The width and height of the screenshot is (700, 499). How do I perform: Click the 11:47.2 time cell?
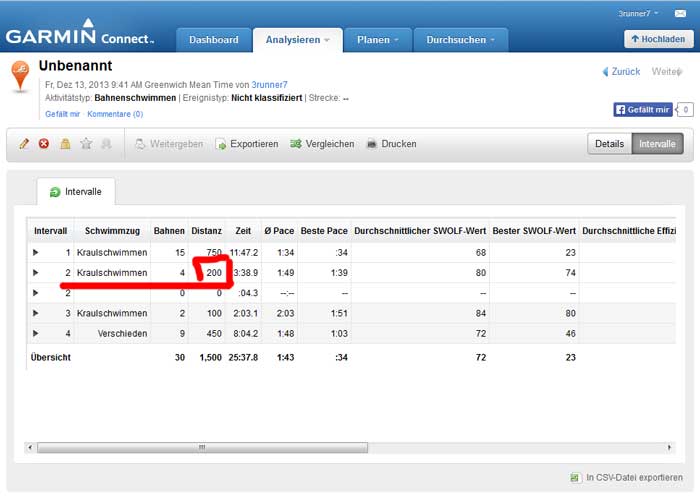[244, 253]
